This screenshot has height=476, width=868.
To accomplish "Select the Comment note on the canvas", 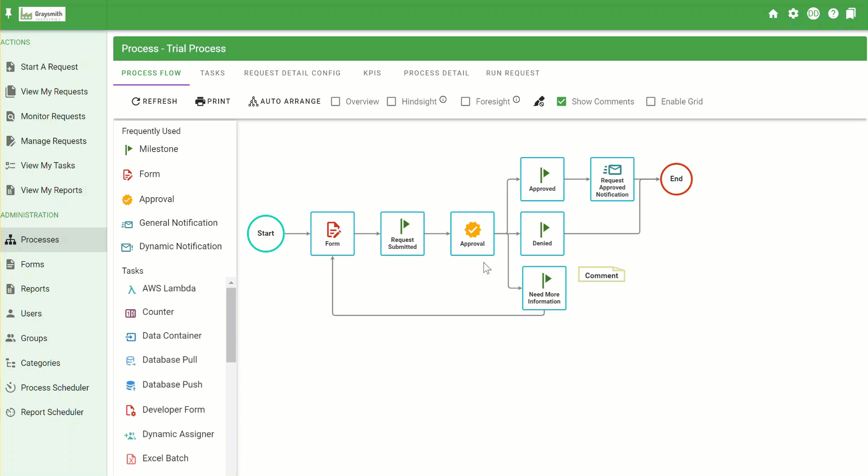I will tap(601, 275).
